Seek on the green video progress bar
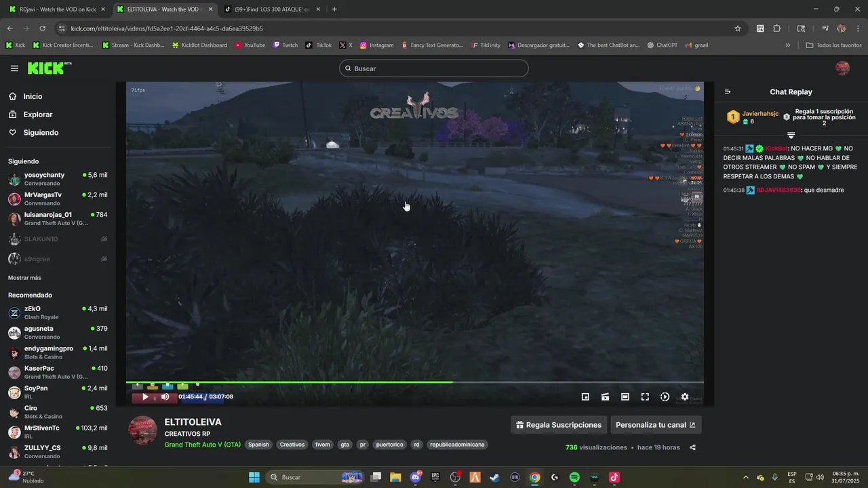 414,382
